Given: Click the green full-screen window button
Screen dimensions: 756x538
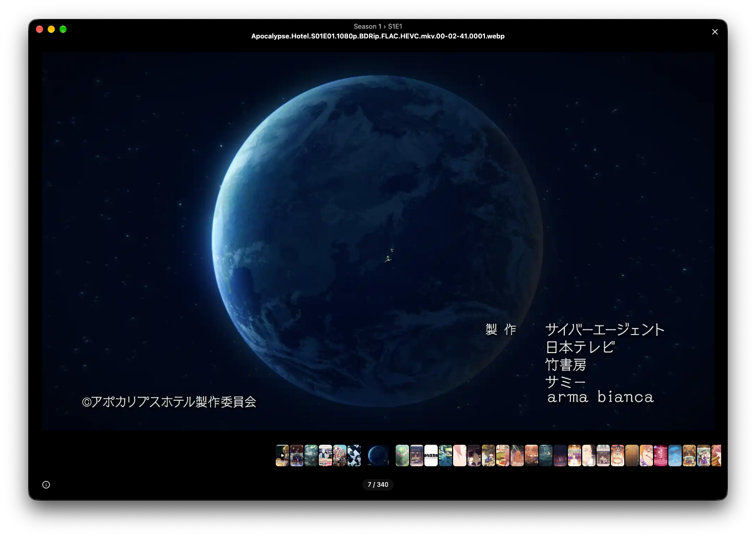Looking at the screenshot, I should (63, 29).
